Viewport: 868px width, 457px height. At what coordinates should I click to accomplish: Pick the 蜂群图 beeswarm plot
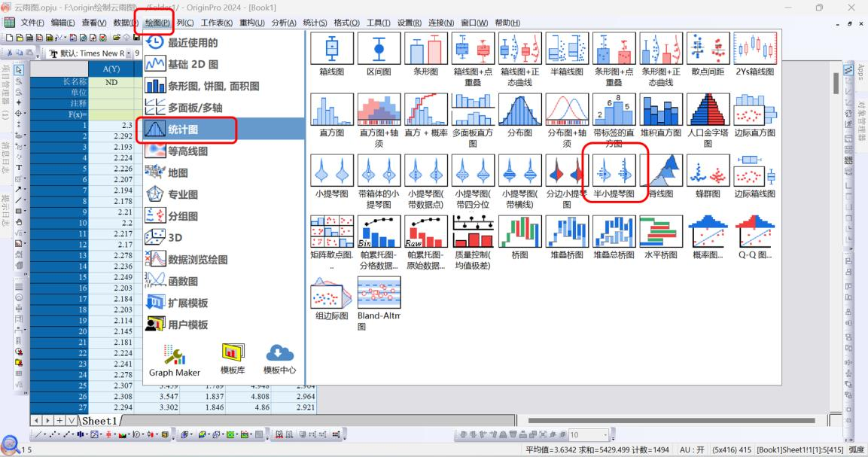(x=708, y=176)
